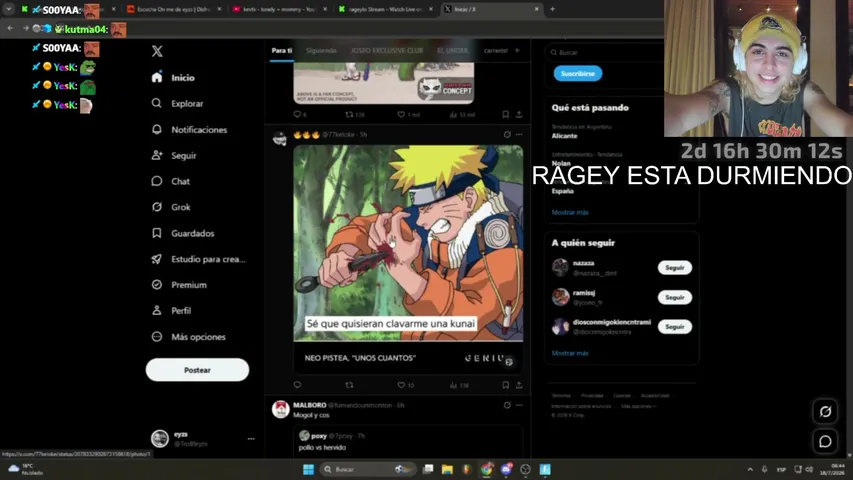Click the Buscar search field on X
The image size is (853, 480).
coord(604,53)
